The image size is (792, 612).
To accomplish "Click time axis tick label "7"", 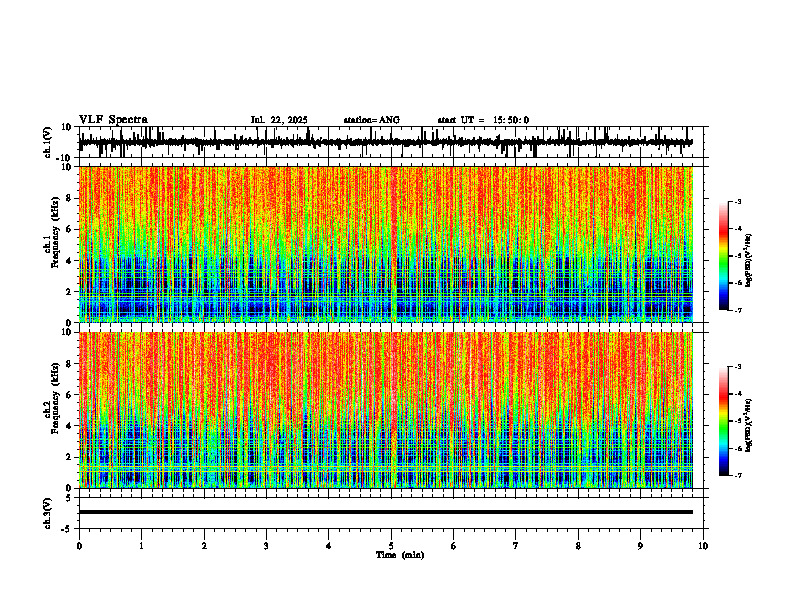I will (x=516, y=546).
